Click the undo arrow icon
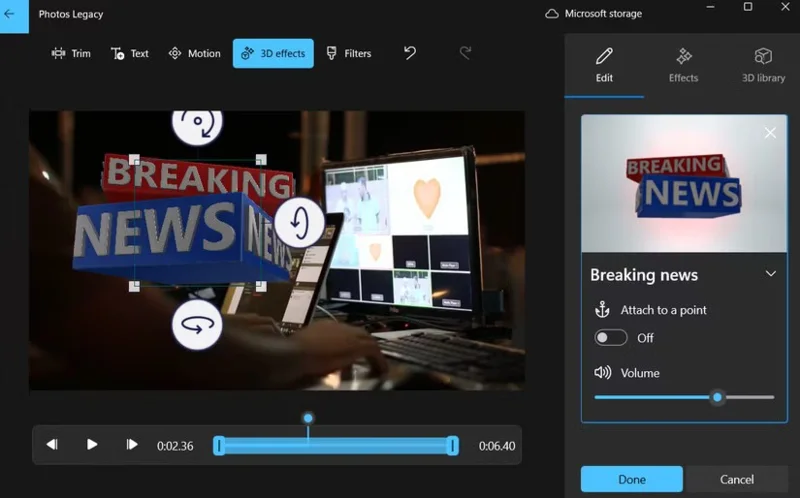This screenshot has width=800, height=498. [410, 53]
